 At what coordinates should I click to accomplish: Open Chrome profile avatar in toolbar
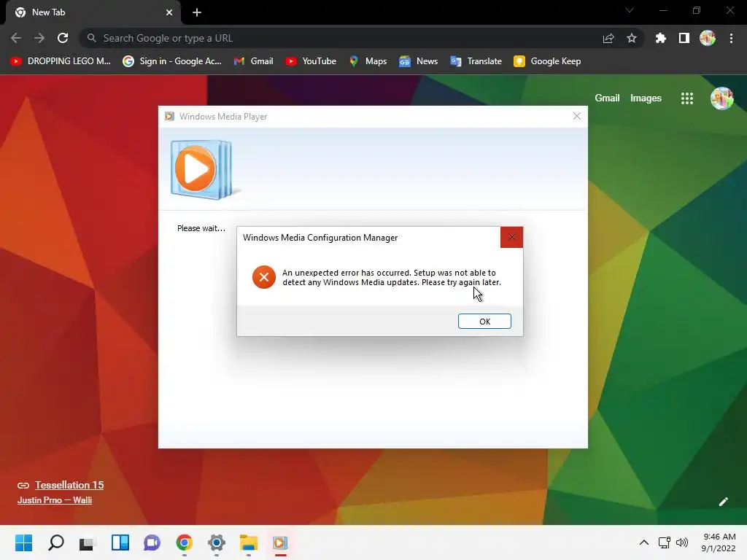click(708, 38)
